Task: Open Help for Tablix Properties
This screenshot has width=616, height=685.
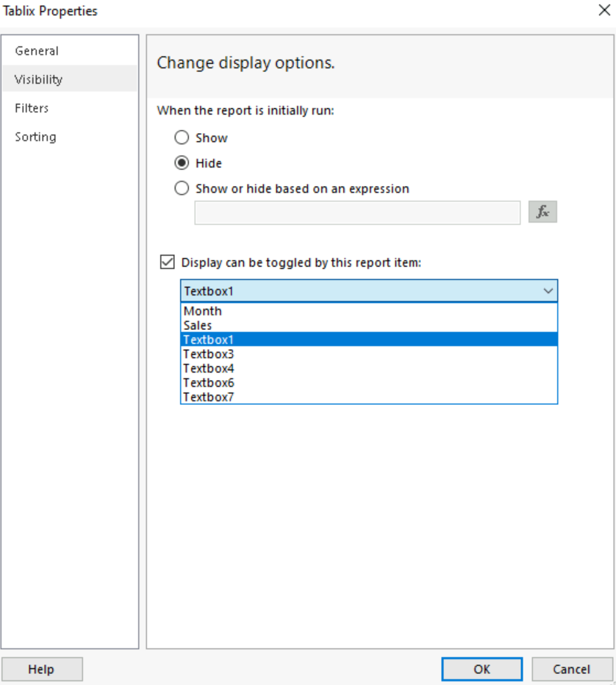Action: (x=42, y=669)
